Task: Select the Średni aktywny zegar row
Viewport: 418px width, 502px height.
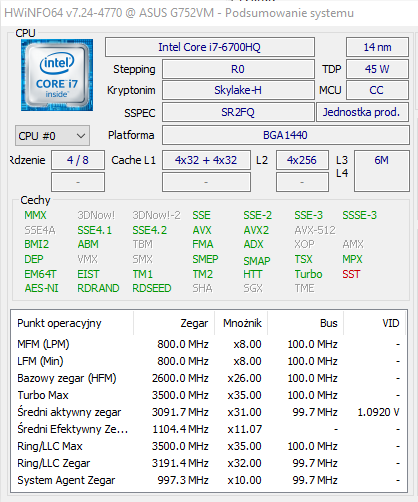Action: tap(209, 412)
